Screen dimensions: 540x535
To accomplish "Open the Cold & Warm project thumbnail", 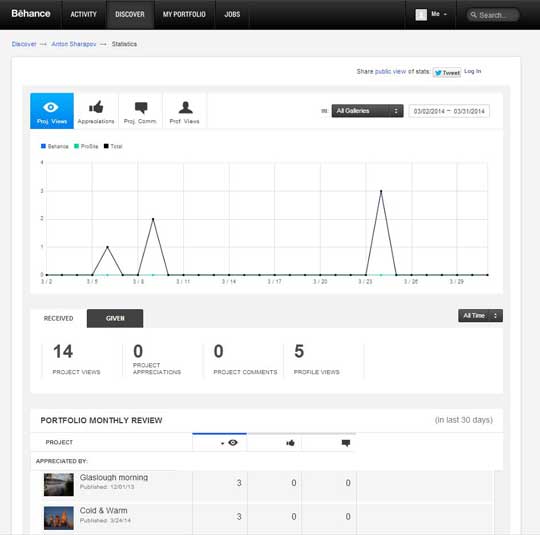I will [59, 517].
